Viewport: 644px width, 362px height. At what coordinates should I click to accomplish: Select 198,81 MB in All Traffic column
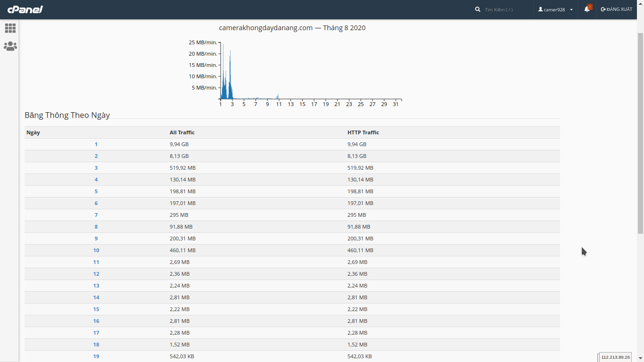tap(182, 191)
